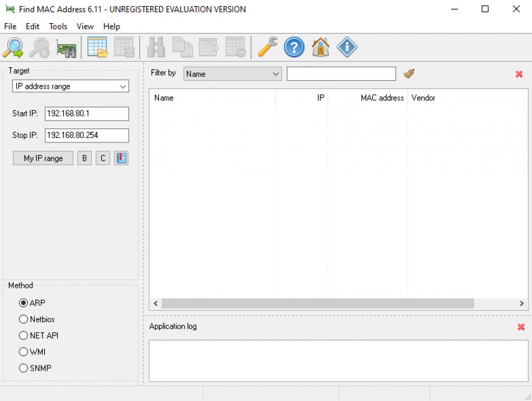This screenshot has width=532, height=401.
Task: Click the copy pages icon
Action: [183, 47]
